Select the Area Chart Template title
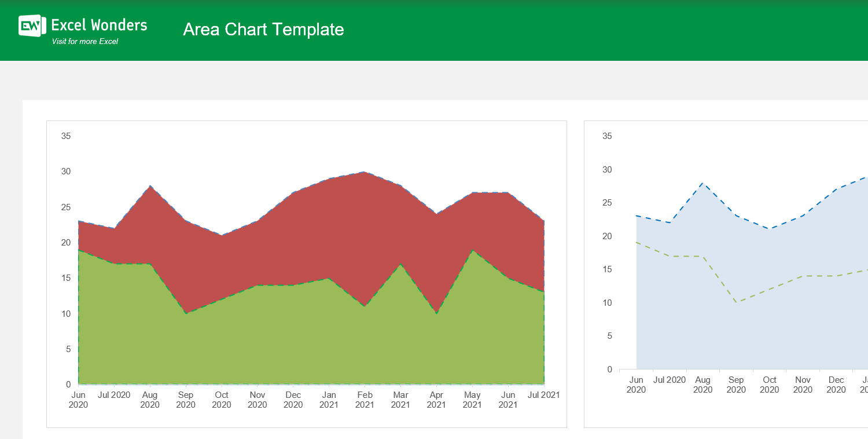 tap(263, 30)
